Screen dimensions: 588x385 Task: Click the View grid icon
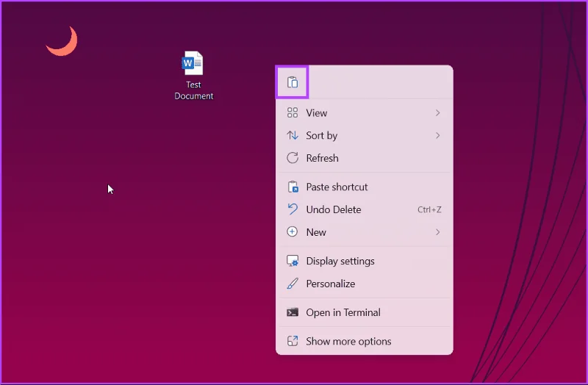coord(292,112)
